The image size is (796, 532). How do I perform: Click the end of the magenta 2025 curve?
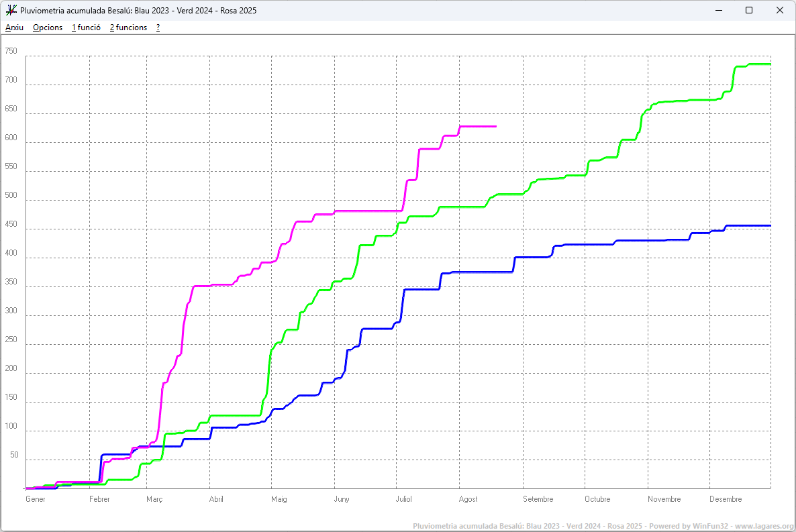(x=495, y=126)
